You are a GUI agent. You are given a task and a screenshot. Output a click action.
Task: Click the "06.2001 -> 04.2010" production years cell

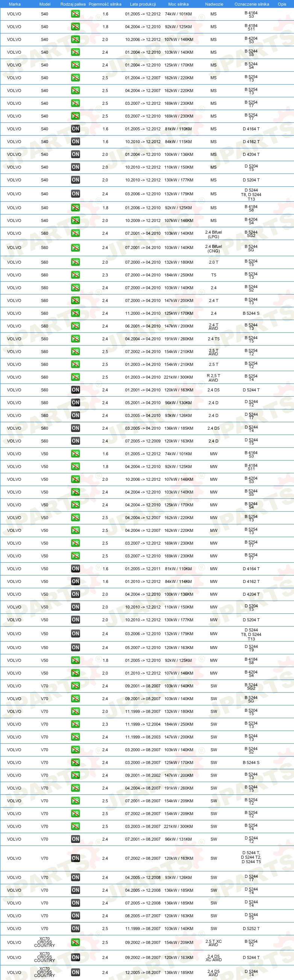(x=143, y=326)
